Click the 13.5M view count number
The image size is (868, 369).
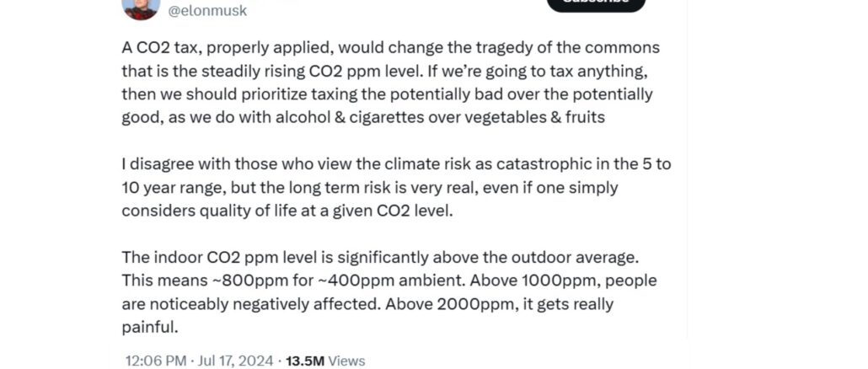coord(305,361)
